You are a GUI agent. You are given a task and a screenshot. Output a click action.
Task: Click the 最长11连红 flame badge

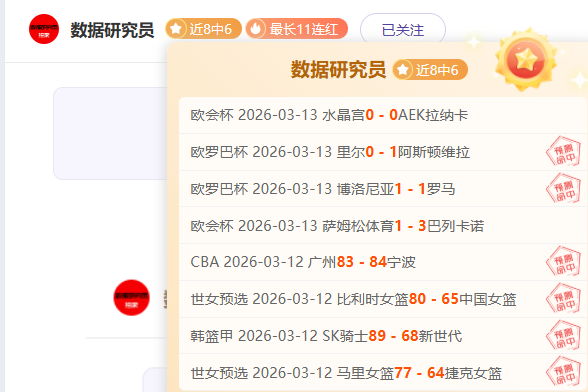[297, 29]
